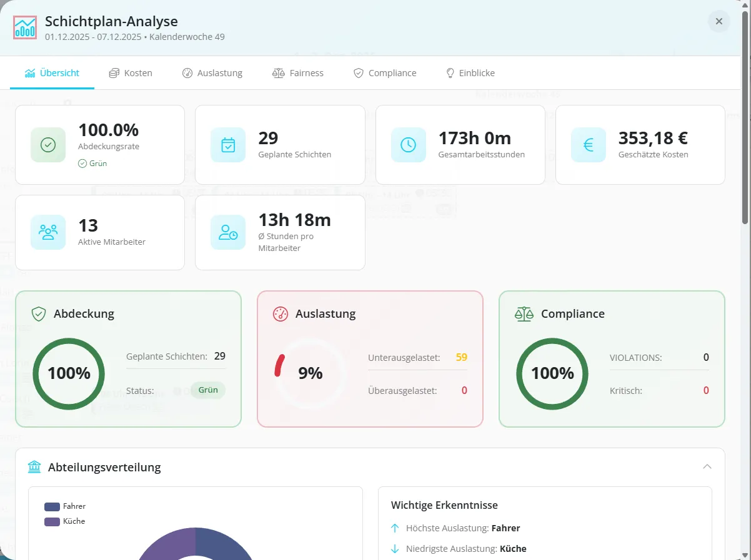Viewport: 751px width, 560px height.
Task: Toggle the Grün status badge
Action: 208,390
